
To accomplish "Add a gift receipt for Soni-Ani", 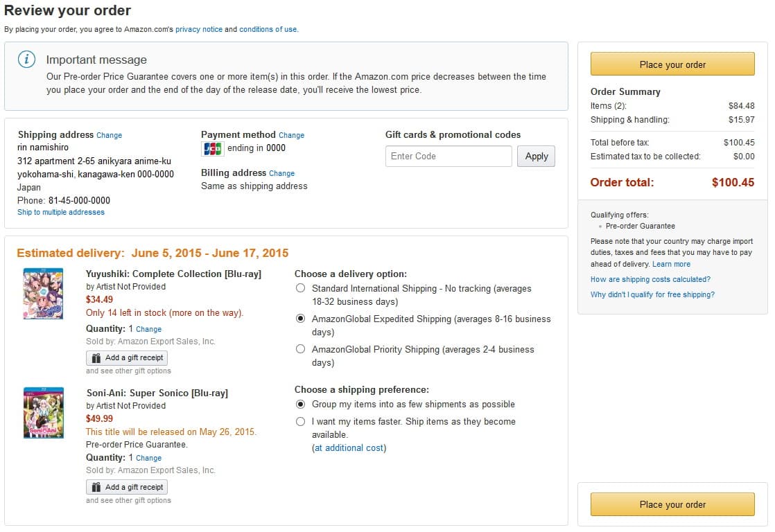I will click(127, 487).
